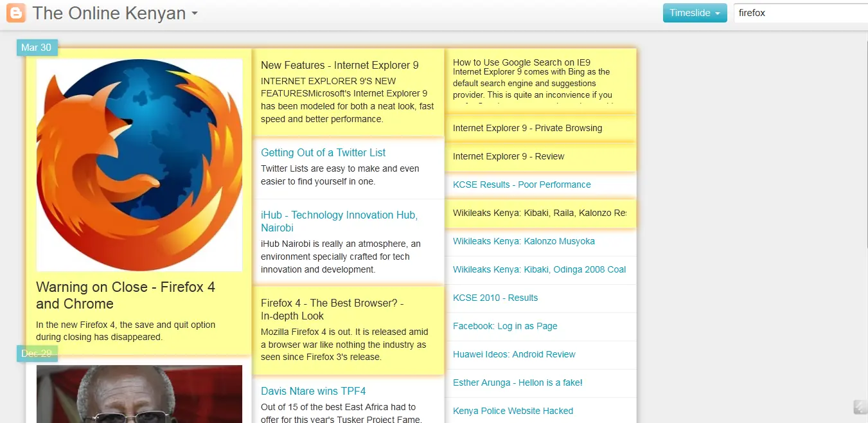Image resolution: width=868 pixels, height=423 pixels.
Task: Open KCSE Results - Poor Performance
Action: click(522, 184)
